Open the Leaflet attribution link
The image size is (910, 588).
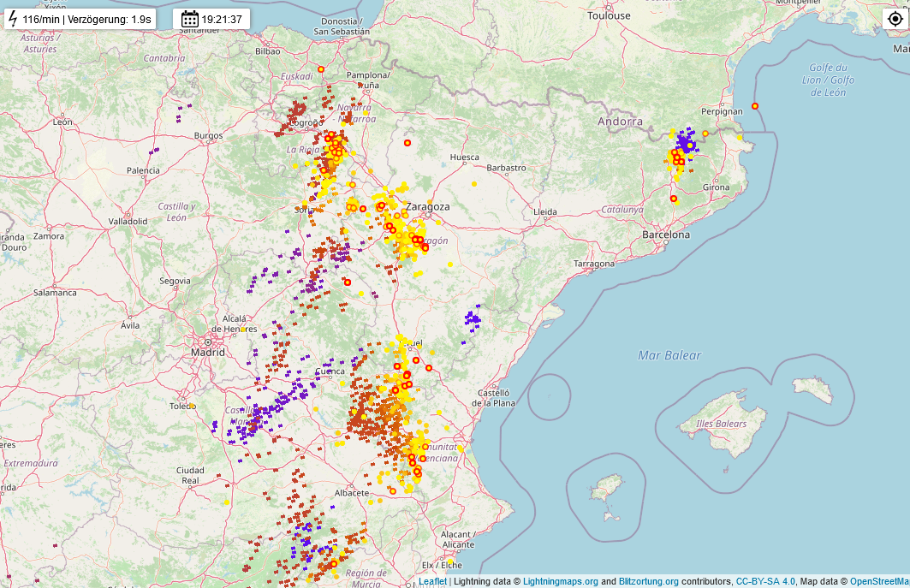click(432, 581)
